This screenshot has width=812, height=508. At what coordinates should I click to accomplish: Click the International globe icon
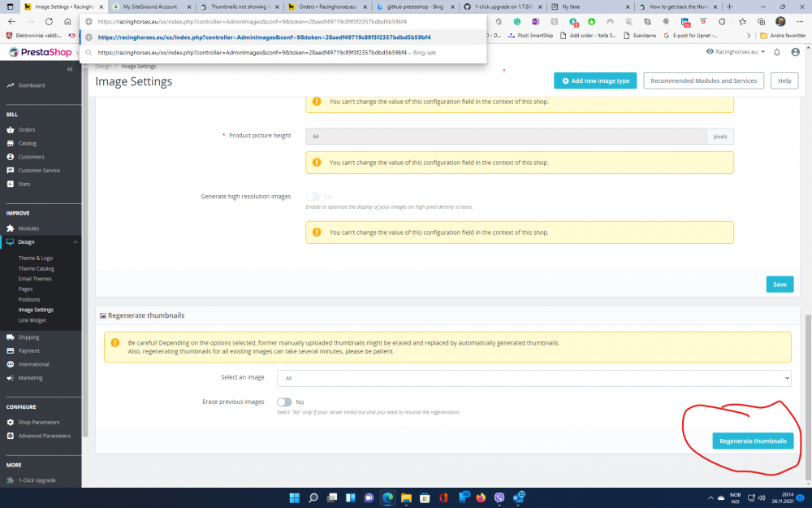click(11, 364)
